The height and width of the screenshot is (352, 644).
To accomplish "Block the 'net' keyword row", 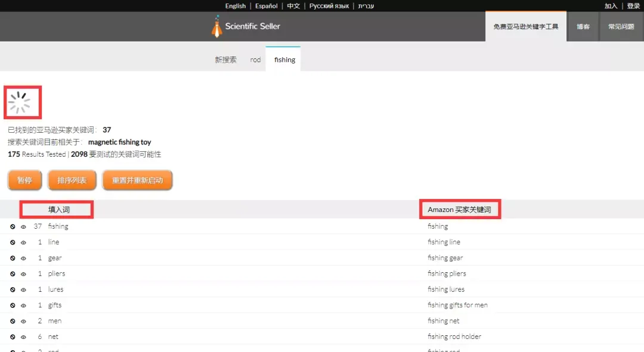I will (x=13, y=337).
